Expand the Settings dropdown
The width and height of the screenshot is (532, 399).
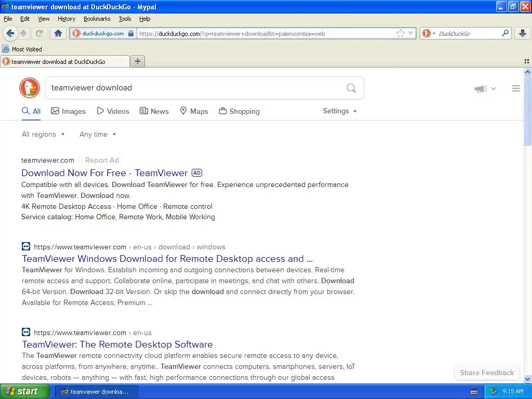tap(340, 111)
